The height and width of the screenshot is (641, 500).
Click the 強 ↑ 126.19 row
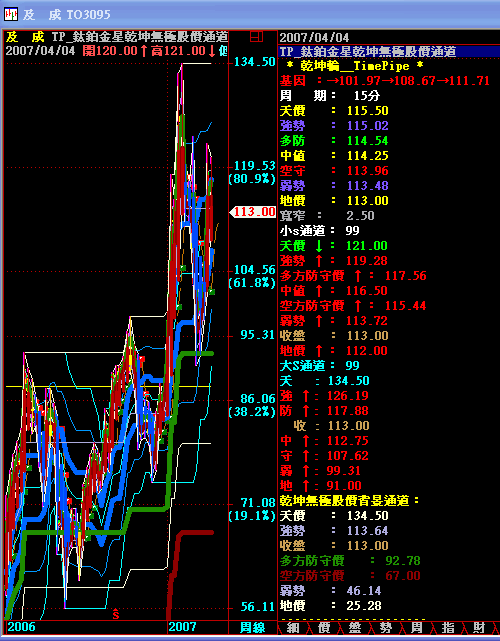tap(324, 395)
